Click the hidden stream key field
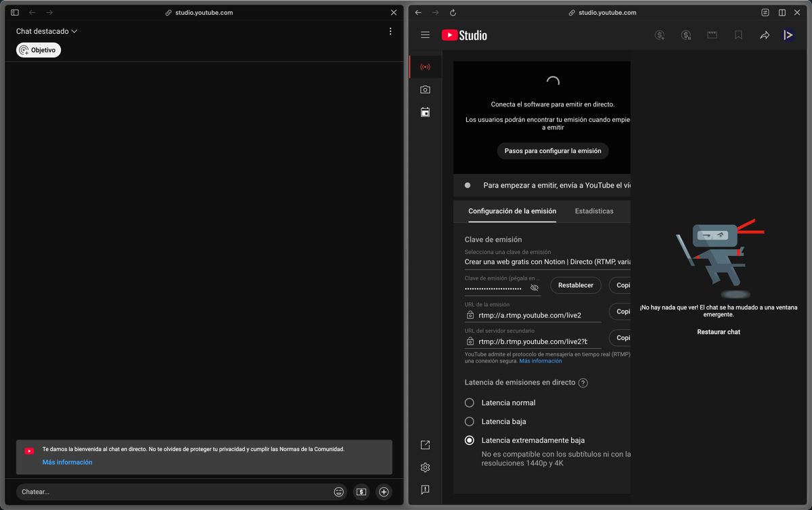This screenshot has width=812, height=510. 494,289
